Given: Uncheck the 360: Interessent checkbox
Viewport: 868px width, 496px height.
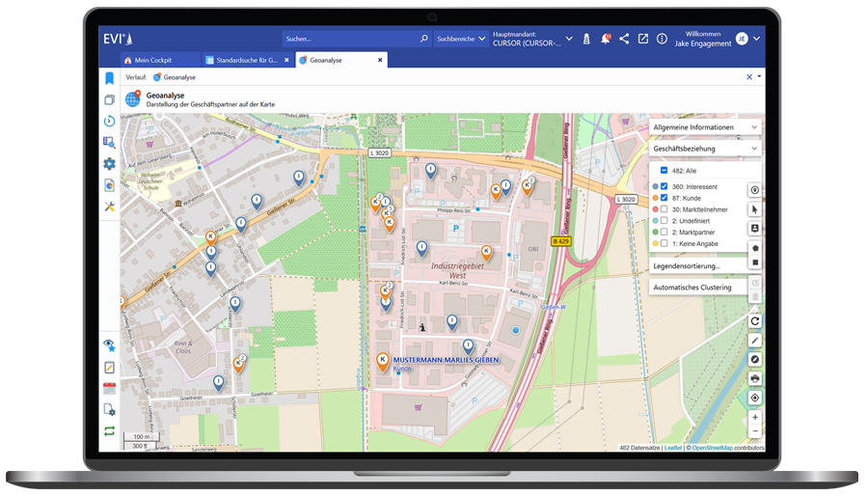Looking at the screenshot, I should 664,186.
